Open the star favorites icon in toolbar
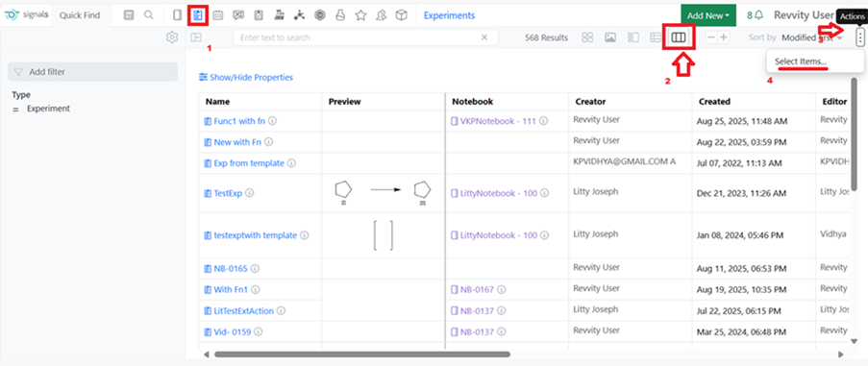Viewport: 868px width, 366px height. pos(360,15)
